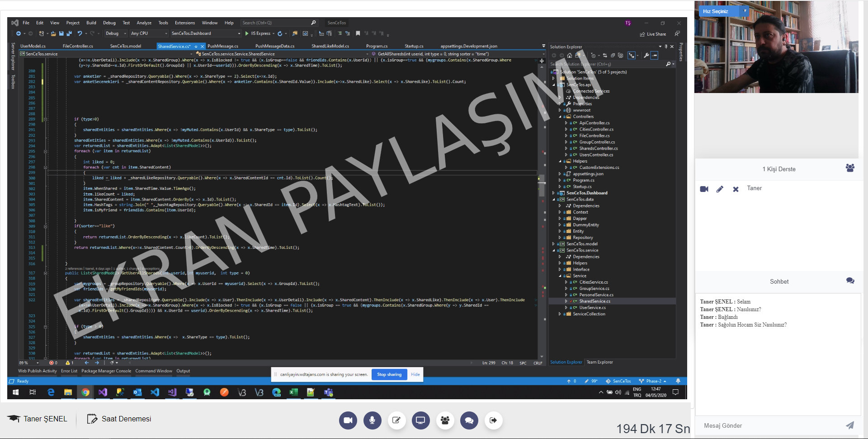Click the participants icon in bottom controls

(x=445, y=420)
